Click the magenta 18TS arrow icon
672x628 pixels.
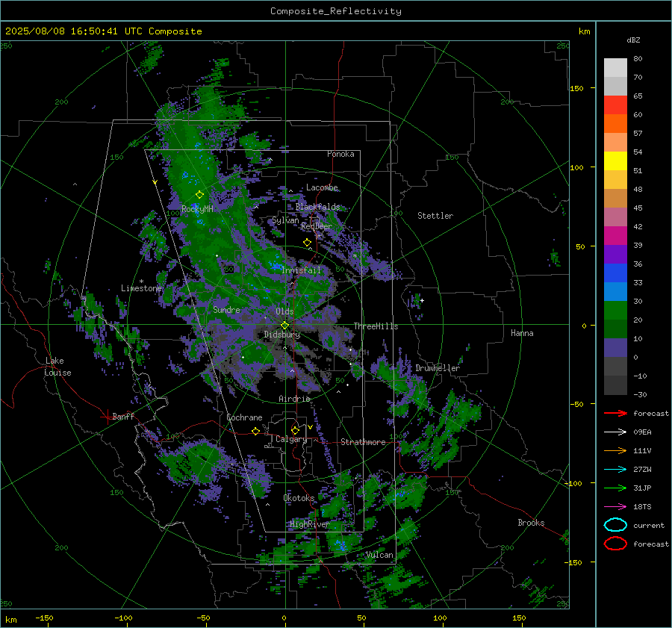point(615,507)
